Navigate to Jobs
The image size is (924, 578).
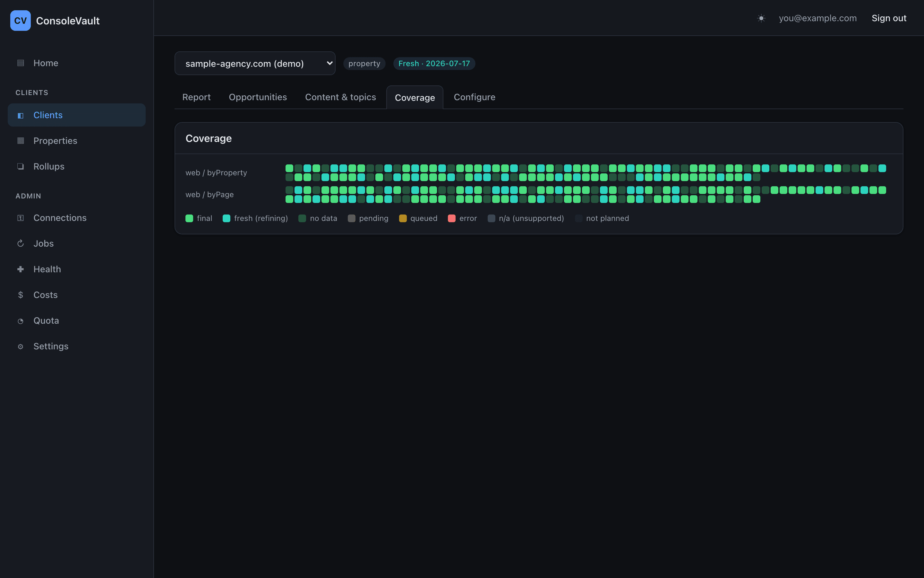(76, 243)
